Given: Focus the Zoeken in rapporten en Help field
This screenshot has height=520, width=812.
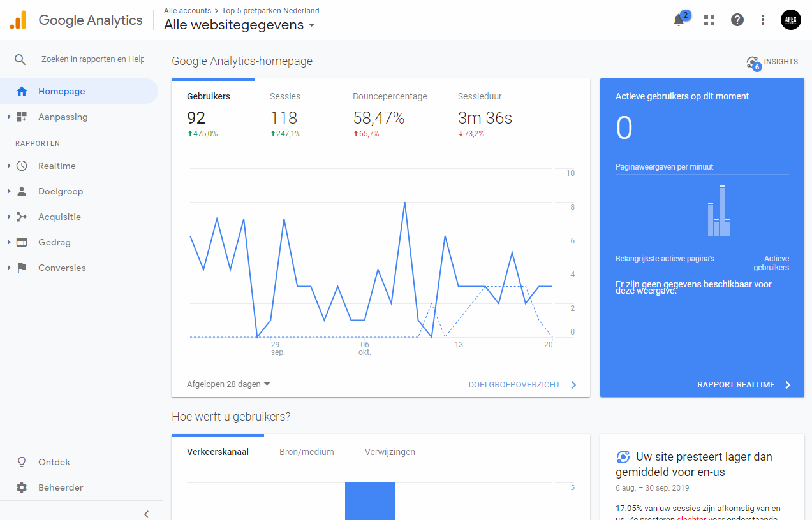Looking at the screenshot, I should coord(93,59).
